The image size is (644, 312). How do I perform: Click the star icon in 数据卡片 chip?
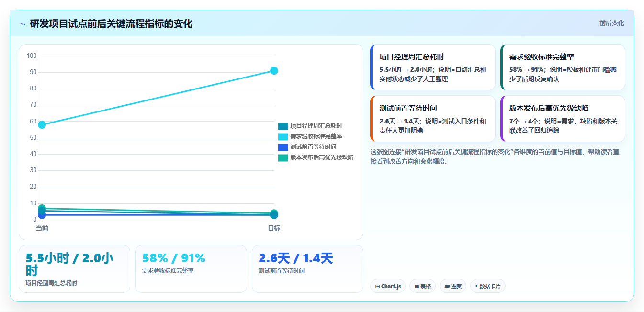point(476,286)
